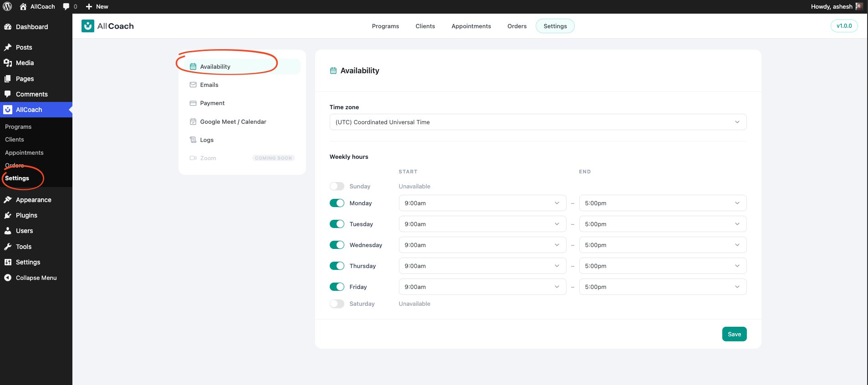Screen dimensions: 868x385
Task: Open Monday end time dropdown
Action: [663, 203]
